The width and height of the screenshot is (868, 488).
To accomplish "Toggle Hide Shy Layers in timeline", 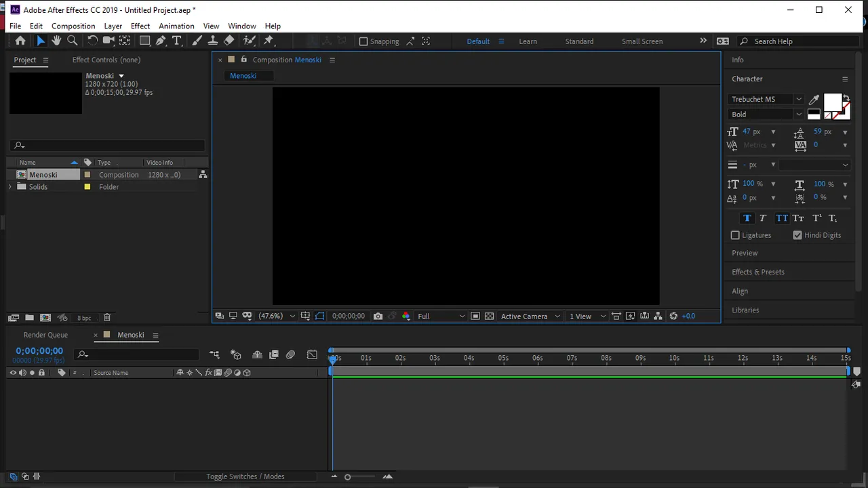I will coord(257,354).
